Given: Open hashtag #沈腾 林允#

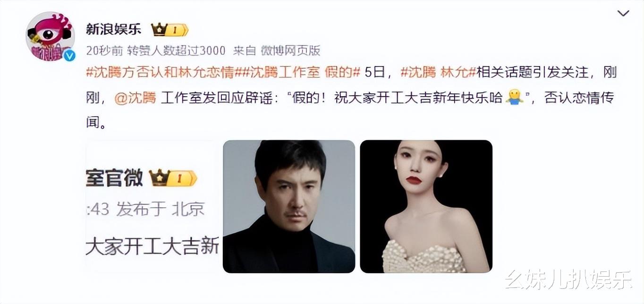Looking at the screenshot, I should 438,73.
